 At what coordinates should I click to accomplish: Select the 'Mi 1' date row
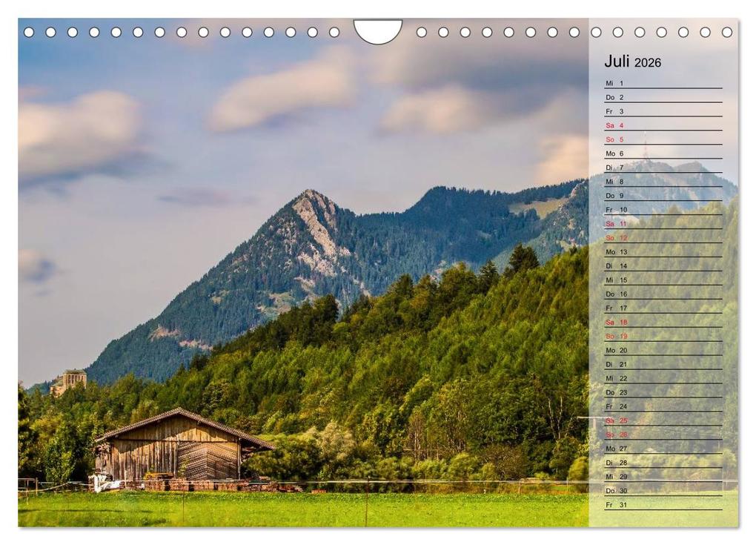[663, 83]
